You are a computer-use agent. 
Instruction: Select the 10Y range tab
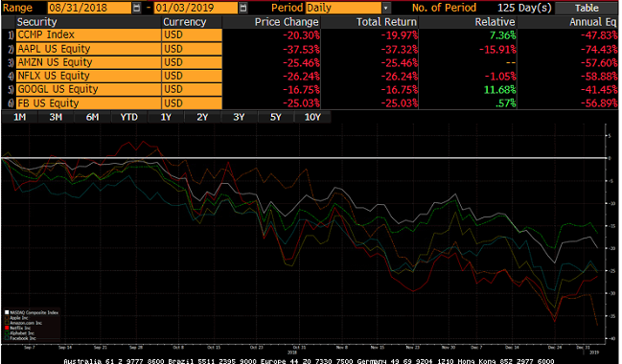tap(312, 117)
